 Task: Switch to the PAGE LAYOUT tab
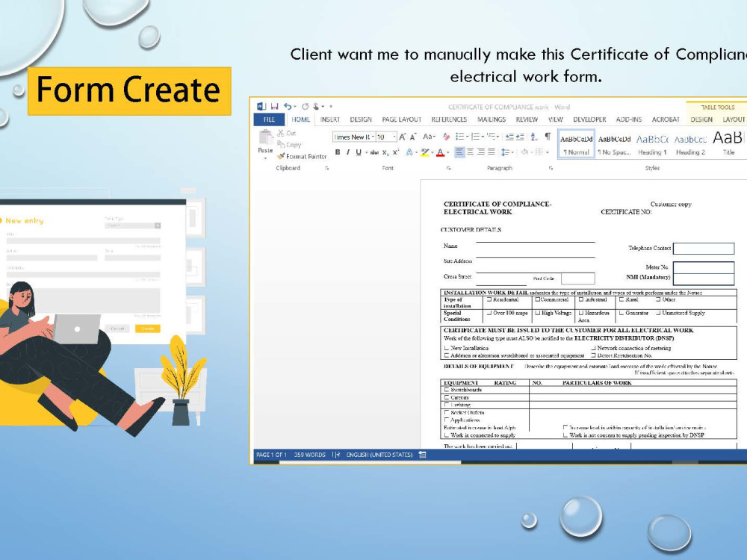[x=402, y=119]
